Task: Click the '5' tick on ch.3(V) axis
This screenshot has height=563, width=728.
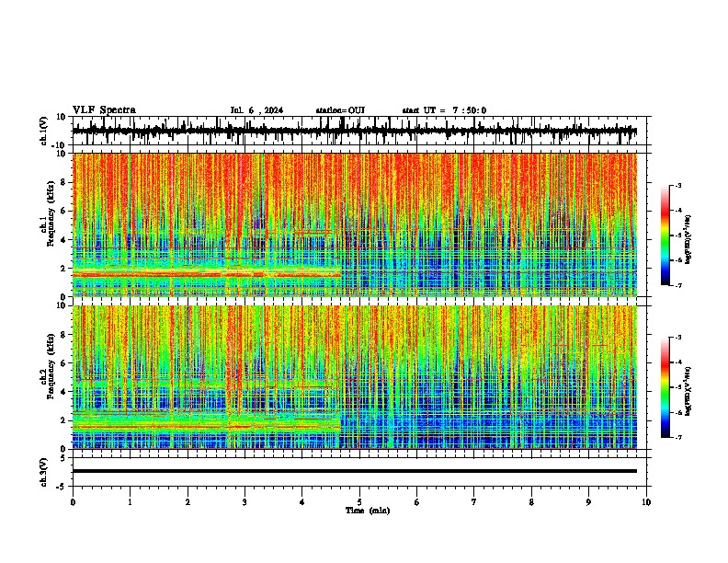Action: [x=64, y=457]
